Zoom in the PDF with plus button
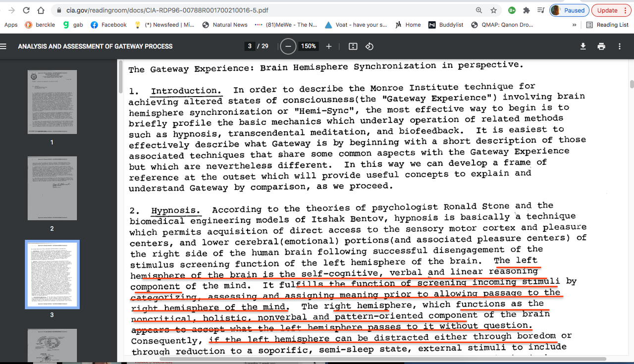This screenshot has height=364, width=634. click(x=329, y=46)
